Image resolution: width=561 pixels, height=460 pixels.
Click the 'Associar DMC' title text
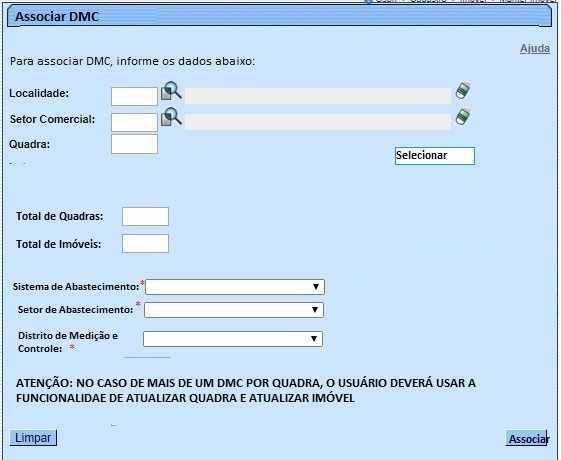[x=57, y=16]
